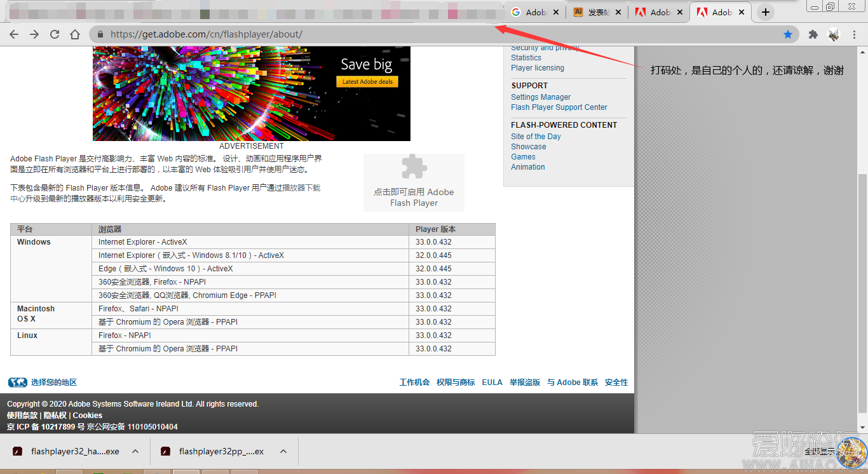Open the browser home page icon
The image size is (868, 474).
tap(74, 34)
